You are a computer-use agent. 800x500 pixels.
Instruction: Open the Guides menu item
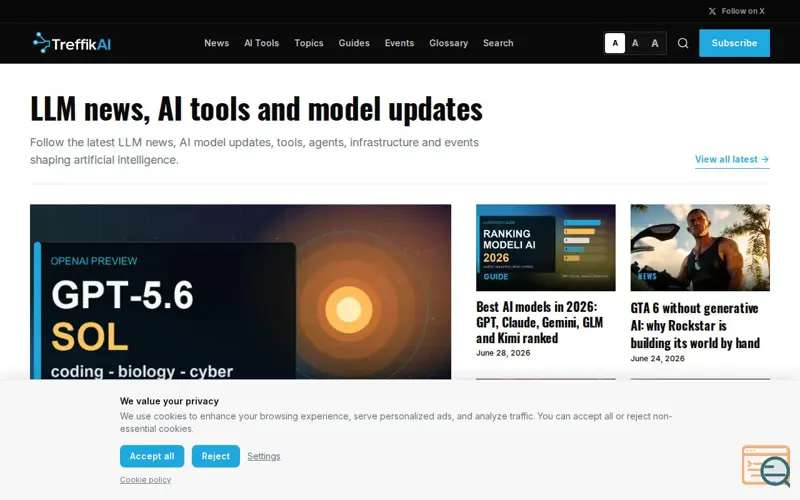pos(354,43)
